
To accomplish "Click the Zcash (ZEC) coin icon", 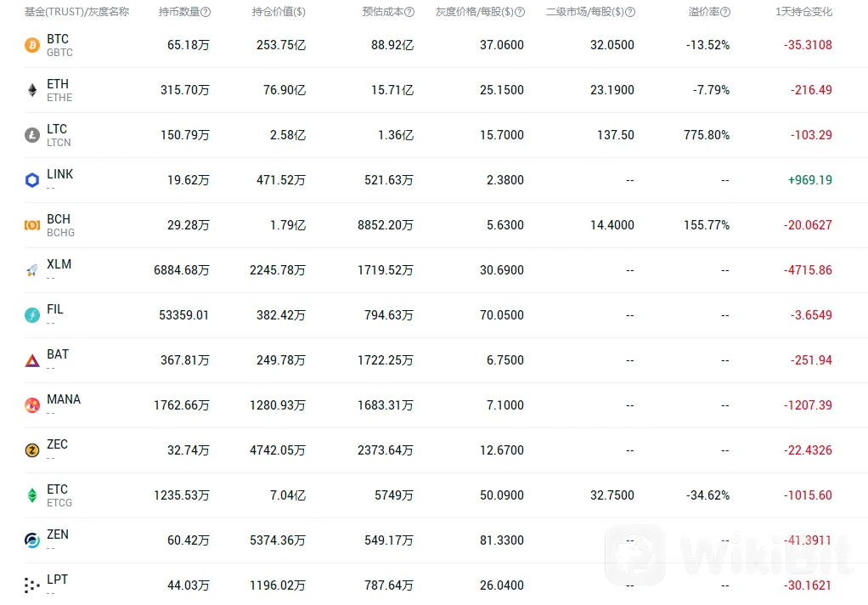I will point(32,450).
